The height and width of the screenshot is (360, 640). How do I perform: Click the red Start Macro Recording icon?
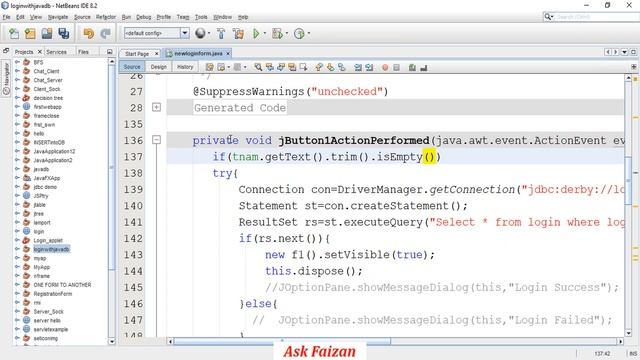coord(385,67)
